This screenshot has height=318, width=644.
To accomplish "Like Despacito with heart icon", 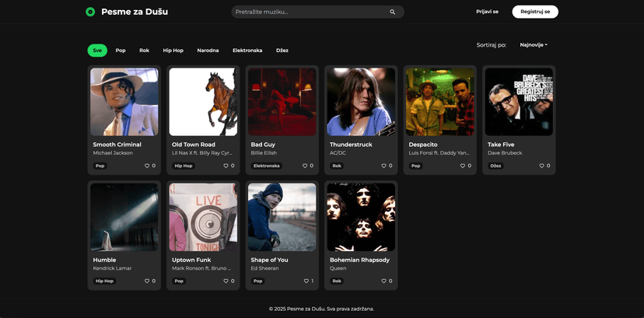I will pyautogui.click(x=463, y=166).
